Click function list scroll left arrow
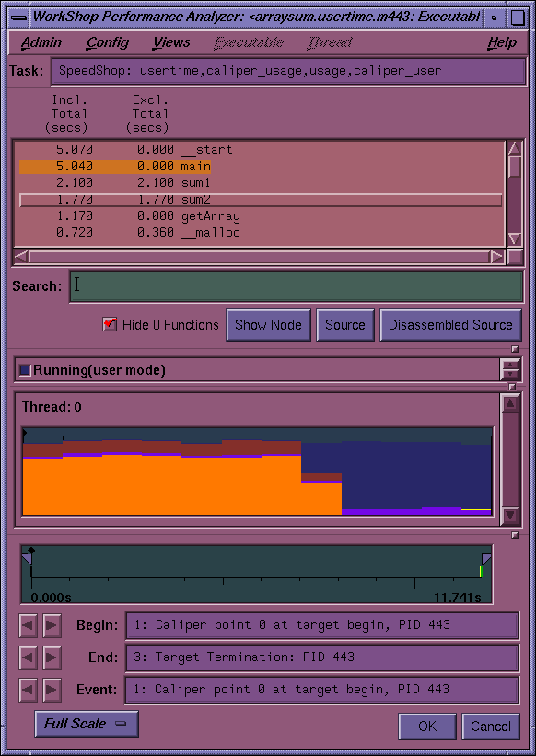 tap(21, 257)
